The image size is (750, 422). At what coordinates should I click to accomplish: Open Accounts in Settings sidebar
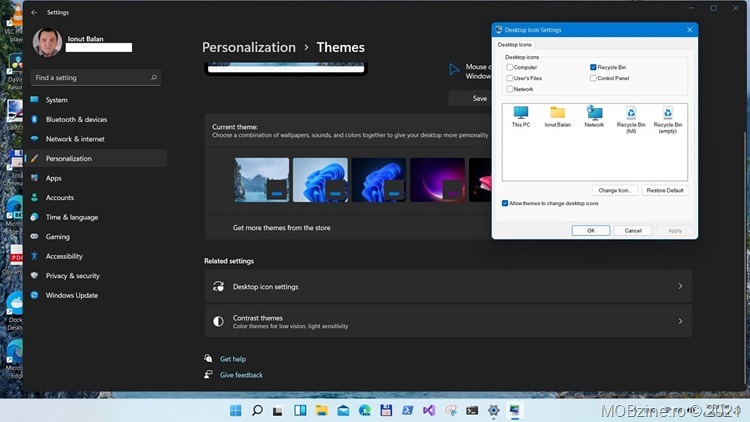point(97,198)
